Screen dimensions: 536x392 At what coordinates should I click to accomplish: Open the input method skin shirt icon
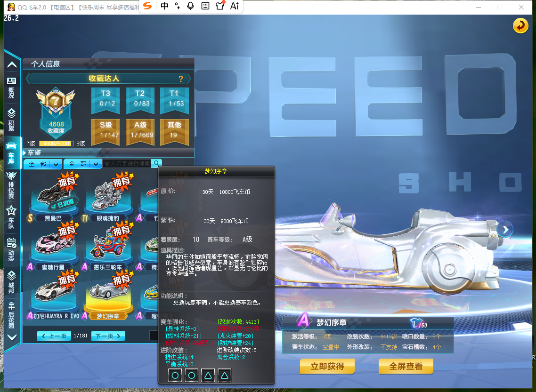coord(220,6)
